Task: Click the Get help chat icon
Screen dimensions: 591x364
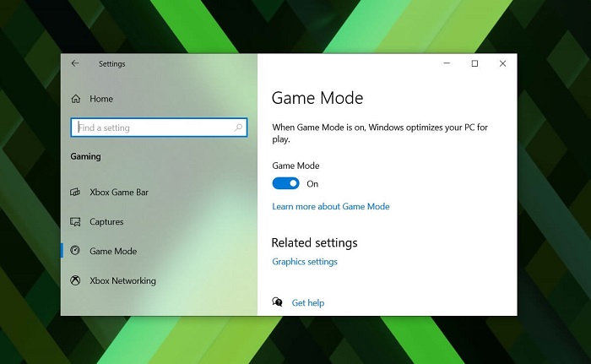Action: point(277,302)
